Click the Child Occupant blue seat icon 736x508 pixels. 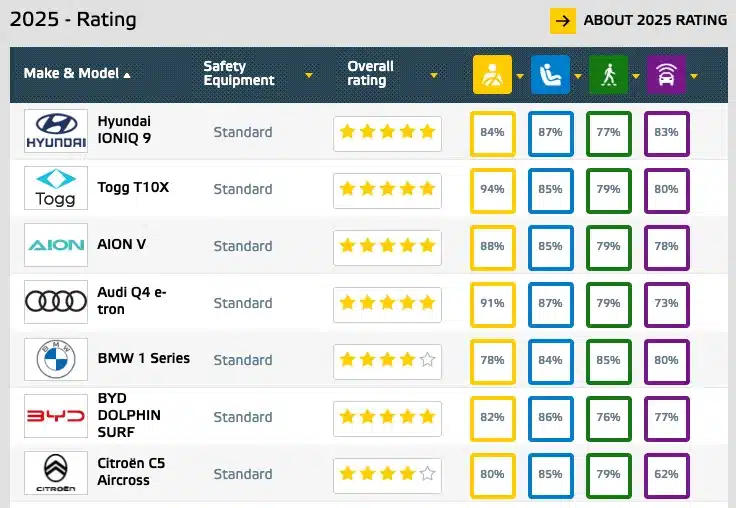(x=550, y=75)
